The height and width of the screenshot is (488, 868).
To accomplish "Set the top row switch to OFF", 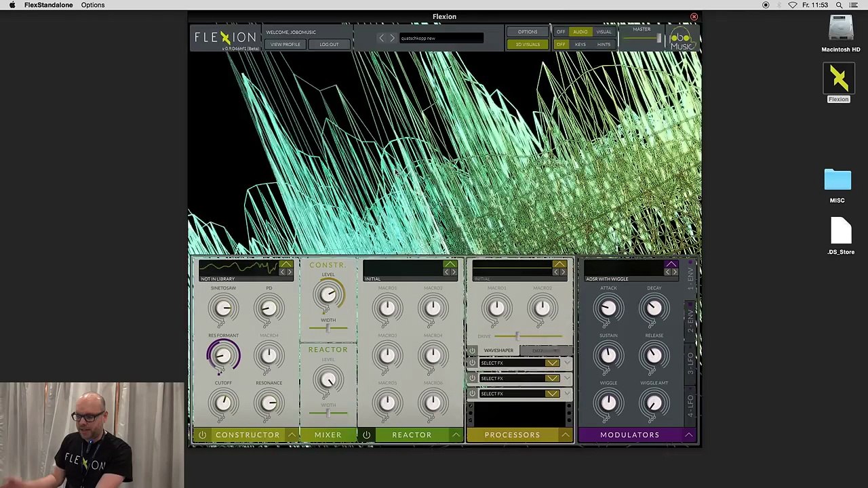I will [561, 32].
